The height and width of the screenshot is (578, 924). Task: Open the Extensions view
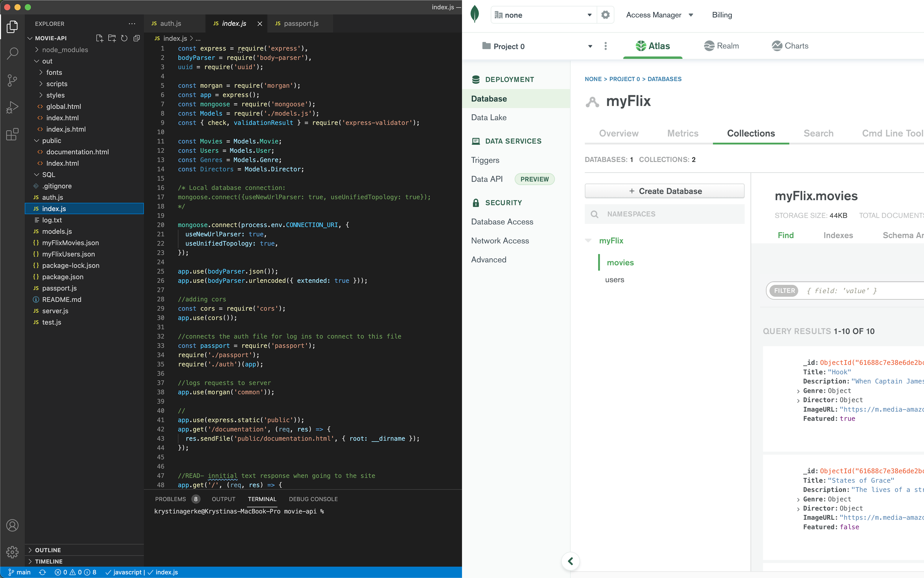(x=12, y=134)
